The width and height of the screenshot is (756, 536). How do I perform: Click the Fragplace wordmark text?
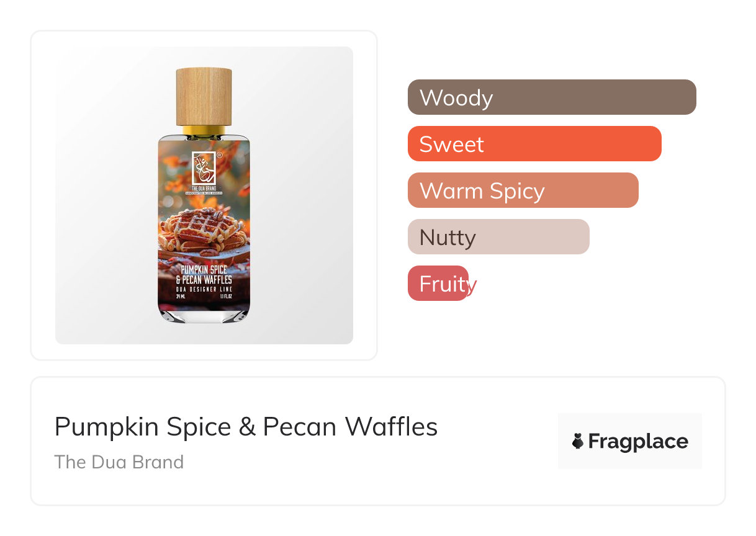pos(637,441)
